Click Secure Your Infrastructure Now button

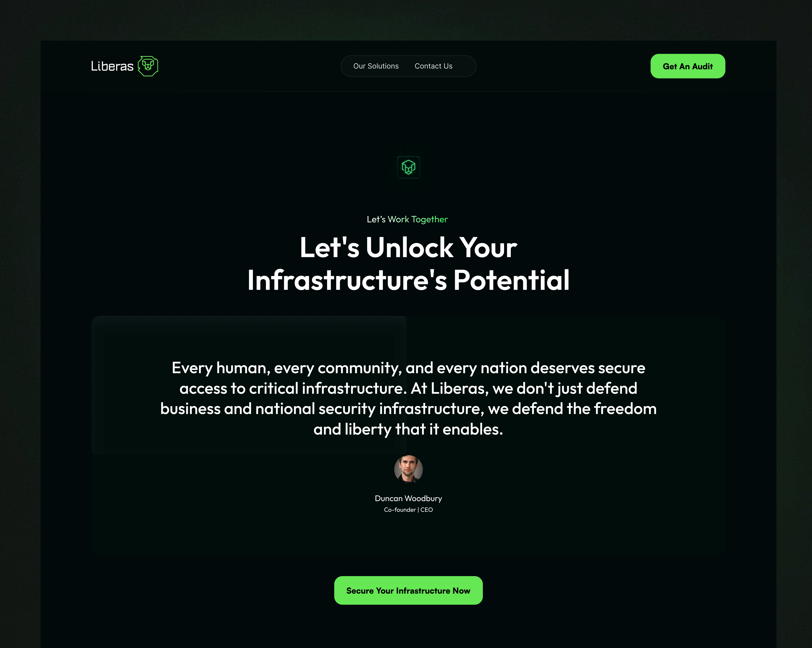pos(408,590)
